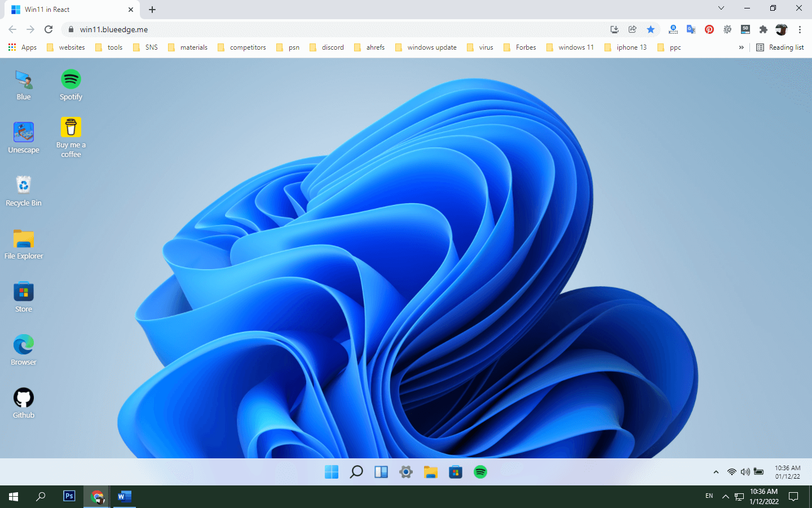Screen dimensions: 812x508
Task: Click the Win11 battery tray icon
Action: tap(759, 472)
